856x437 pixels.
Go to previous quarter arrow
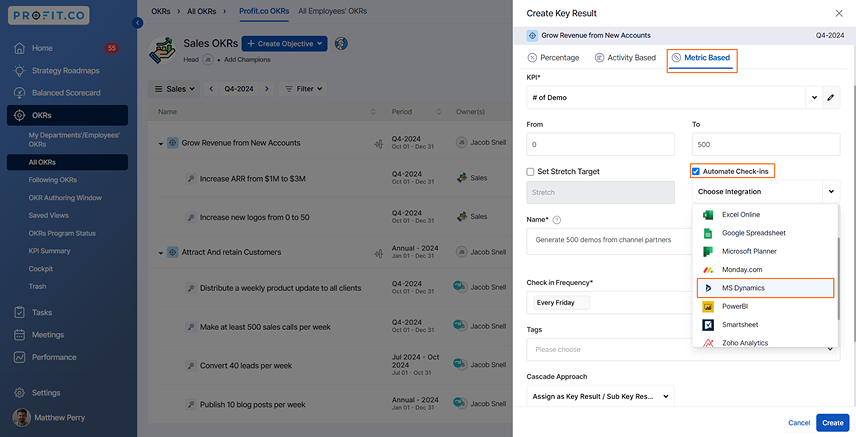tap(211, 88)
